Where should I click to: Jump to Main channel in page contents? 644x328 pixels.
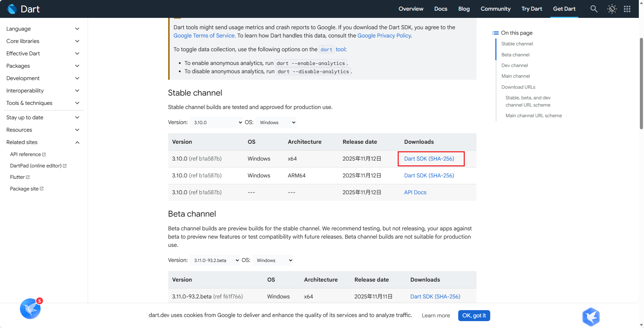(x=516, y=76)
